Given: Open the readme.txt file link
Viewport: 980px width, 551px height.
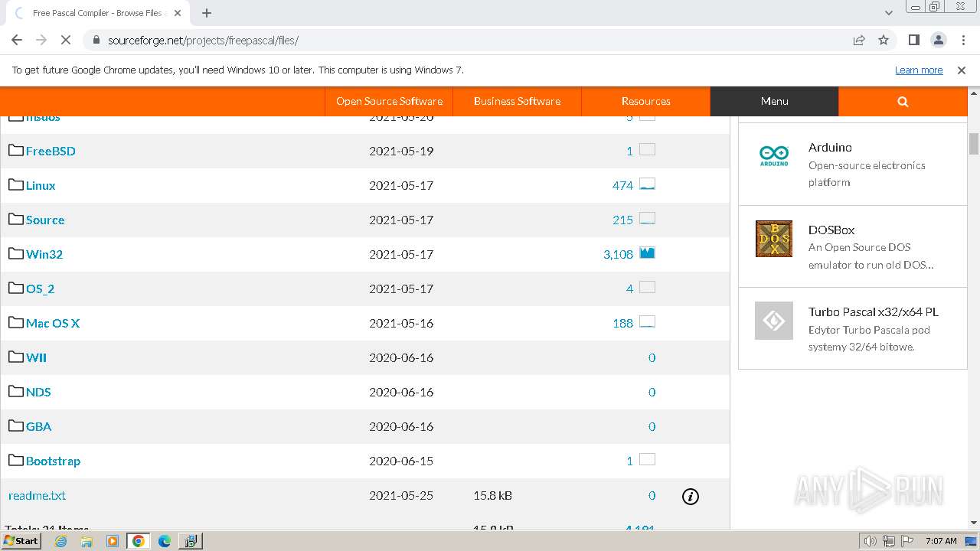Looking at the screenshot, I should 37,495.
